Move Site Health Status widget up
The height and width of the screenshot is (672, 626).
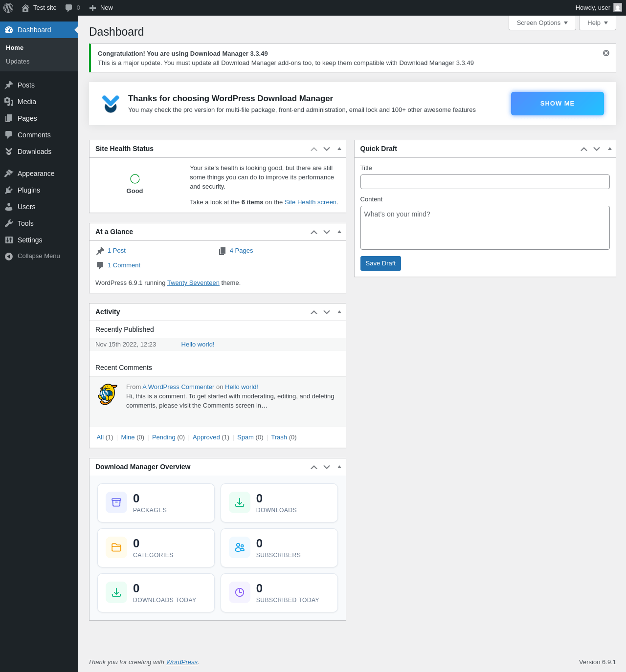(314, 149)
